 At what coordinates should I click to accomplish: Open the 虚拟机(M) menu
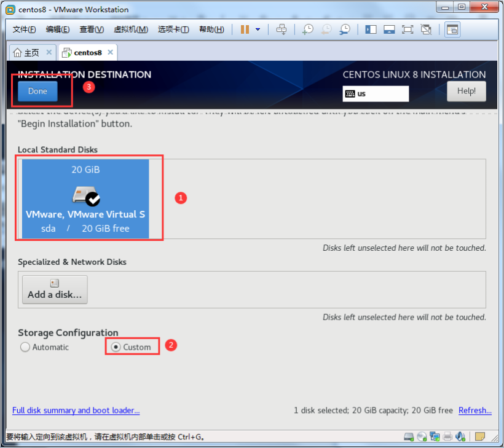(x=130, y=29)
